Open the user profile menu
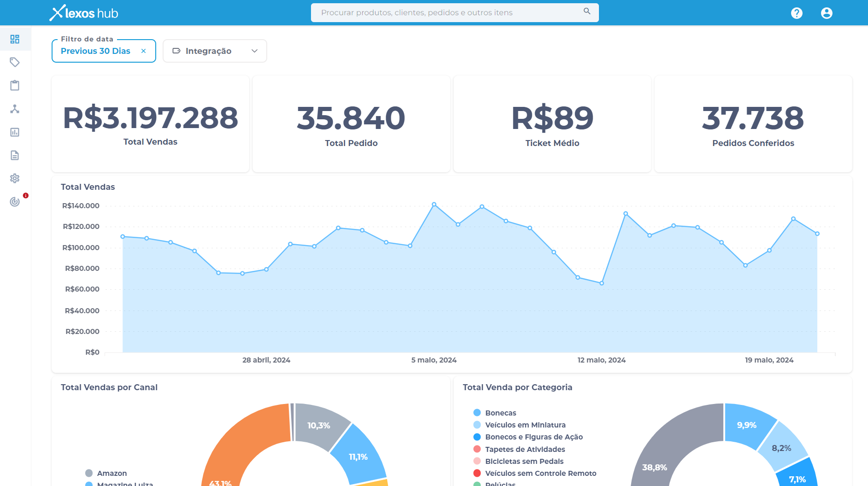Screen dimensions: 868x486 click(x=827, y=12)
